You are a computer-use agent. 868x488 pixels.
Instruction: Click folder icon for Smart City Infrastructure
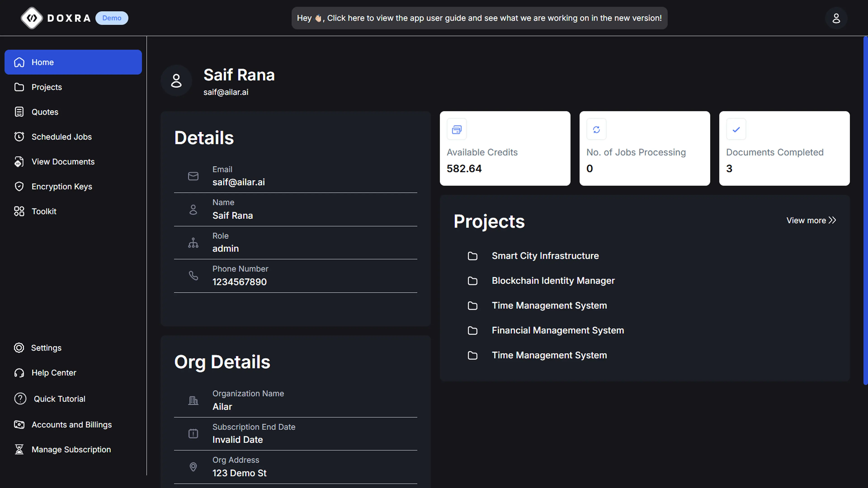click(x=472, y=256)
